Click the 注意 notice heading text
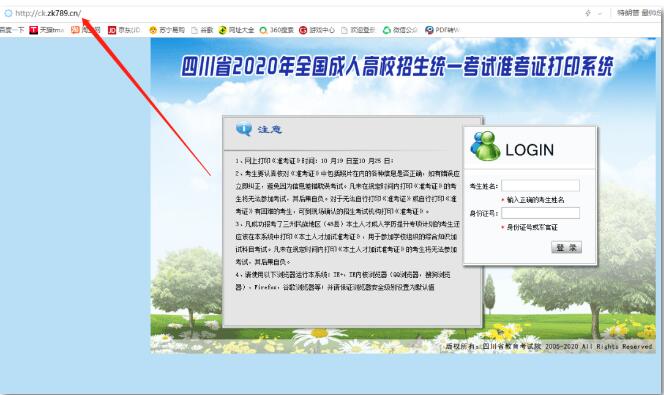Viewport: 664px width, 395px height. (269, 129)
